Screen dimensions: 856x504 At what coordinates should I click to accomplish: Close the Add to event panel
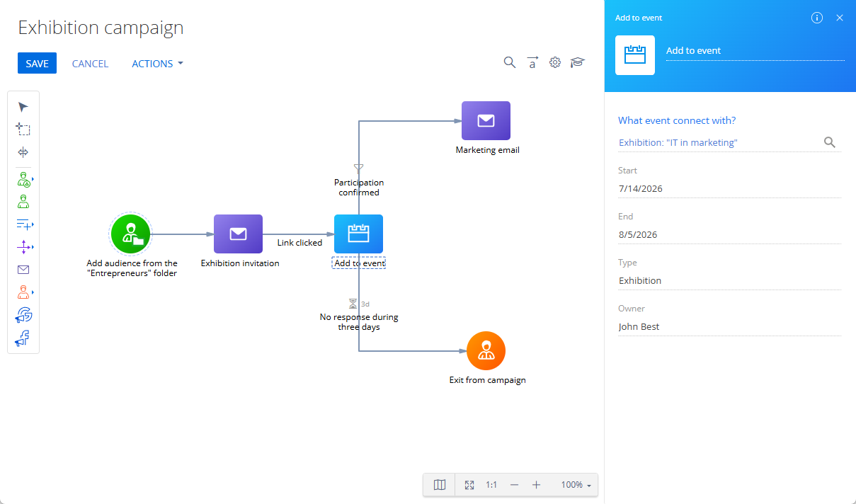840,18
